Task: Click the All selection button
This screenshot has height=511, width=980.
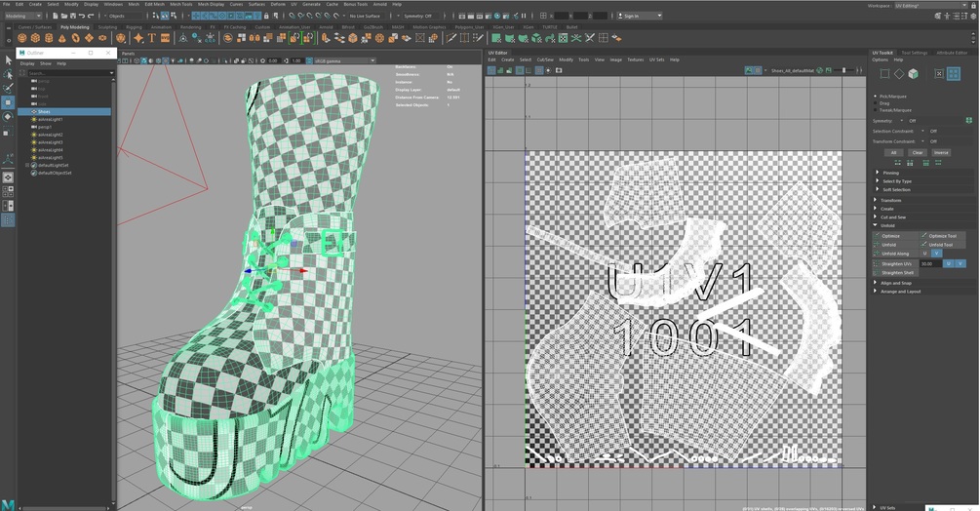Action: tap(894, 152)
